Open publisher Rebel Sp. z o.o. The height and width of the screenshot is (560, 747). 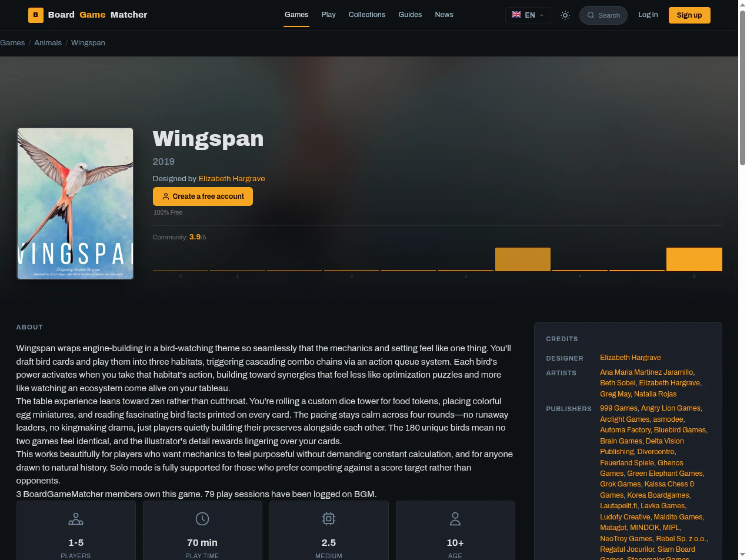coord(681,539)
